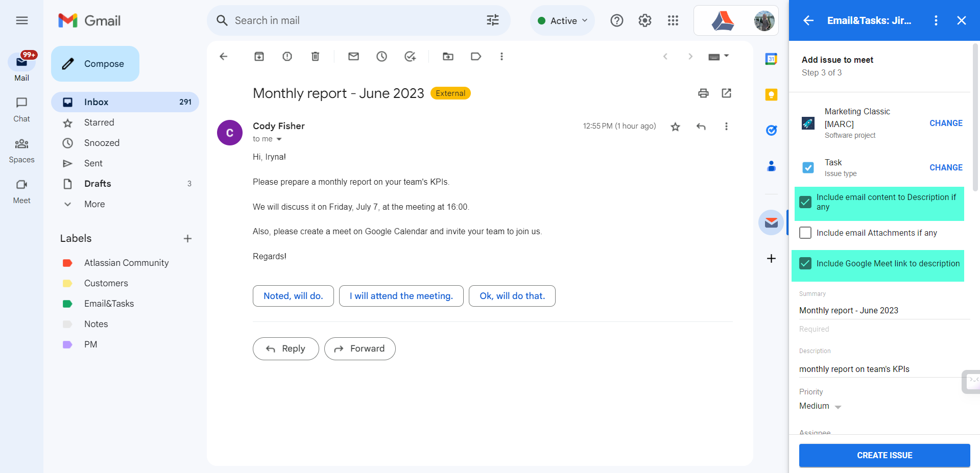Snooze this email with the clock icon
The width and height of the screenshot is (980, 473).
coord(381,57)
